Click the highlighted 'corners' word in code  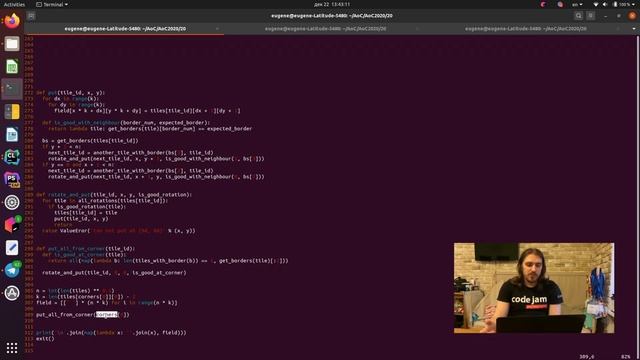point(107,315)
